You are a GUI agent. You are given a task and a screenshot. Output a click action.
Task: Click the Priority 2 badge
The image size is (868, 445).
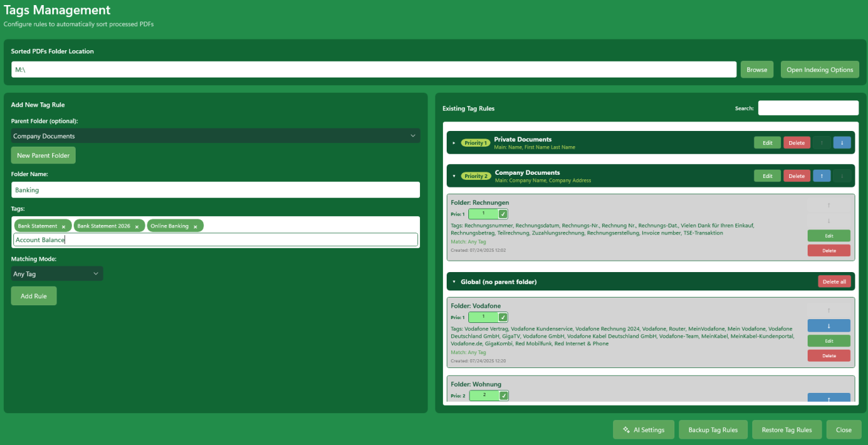pos(476,176)
